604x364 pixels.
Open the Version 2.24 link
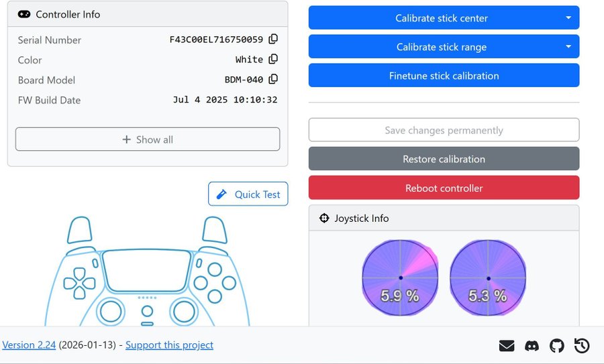coord(29,345)
